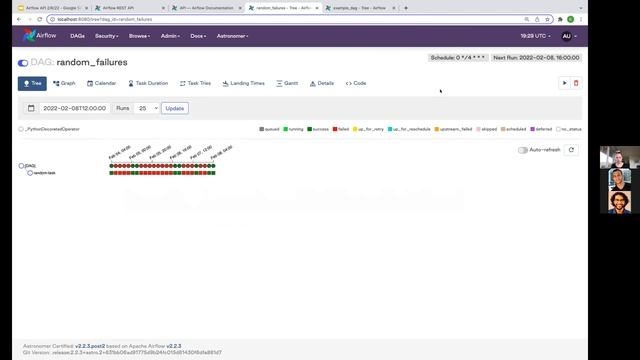The image size is (640, 360).
Task: Click the last random-task instance square
Action: tap(213, 173)
